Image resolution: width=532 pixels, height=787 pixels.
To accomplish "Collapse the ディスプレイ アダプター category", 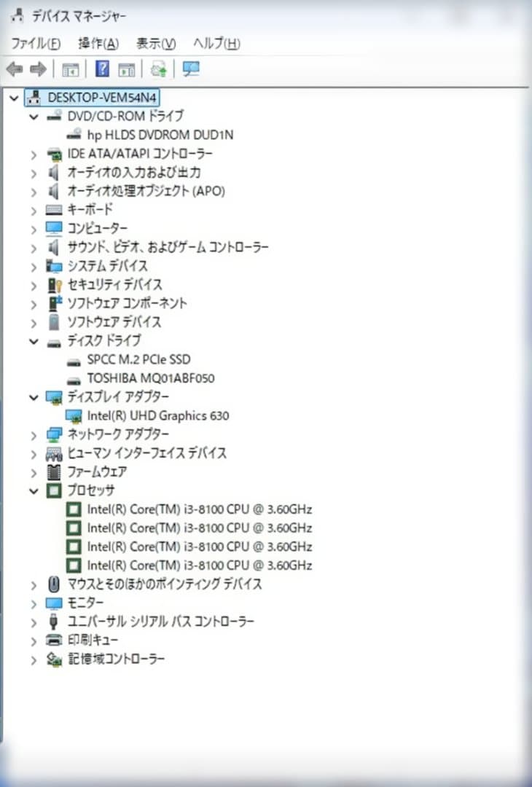I will 34,398.
